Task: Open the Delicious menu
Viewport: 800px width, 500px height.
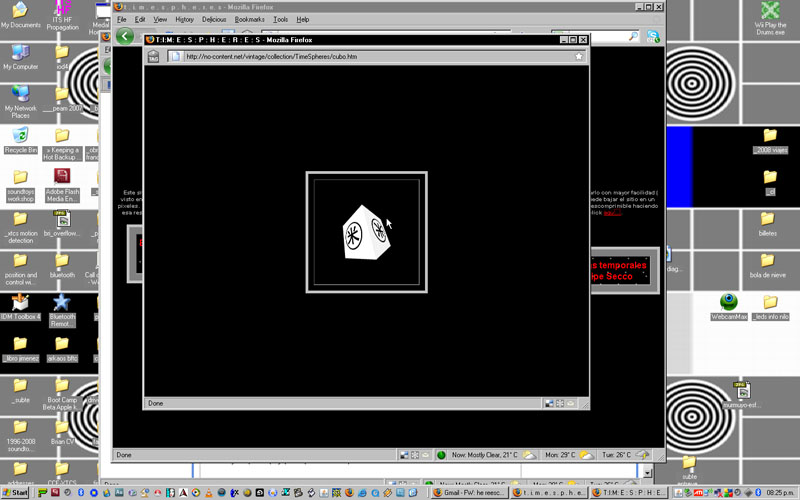Action: point(214,19)
